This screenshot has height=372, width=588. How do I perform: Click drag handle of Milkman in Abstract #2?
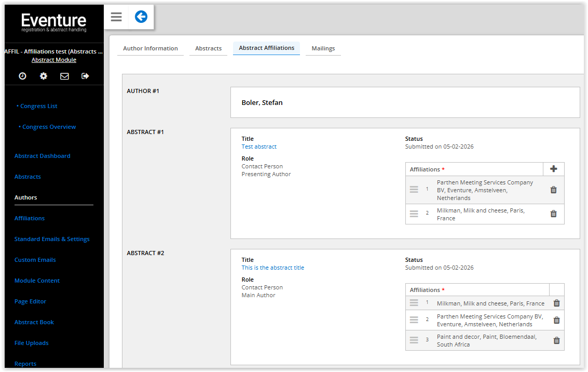coord(414,303)
